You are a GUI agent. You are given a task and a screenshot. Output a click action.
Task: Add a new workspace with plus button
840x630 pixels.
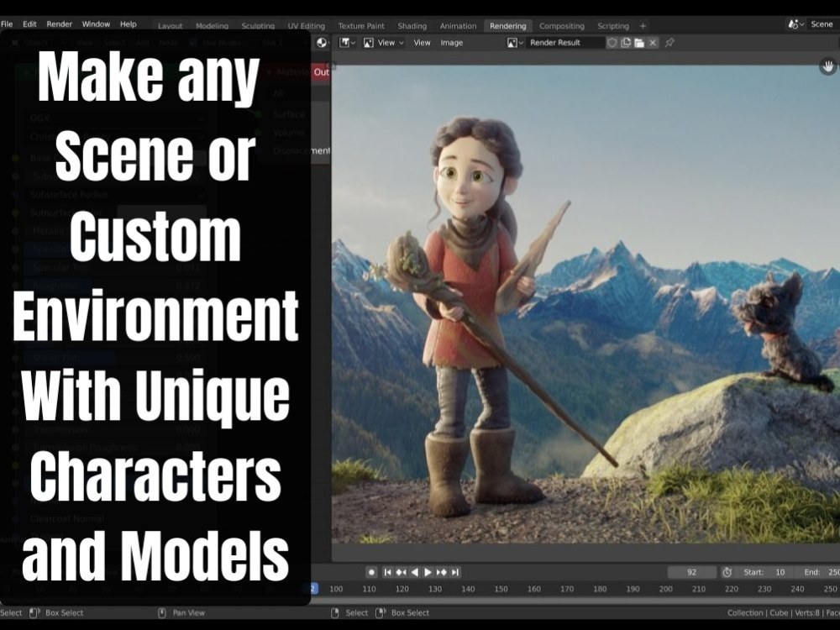coord(643,26)
